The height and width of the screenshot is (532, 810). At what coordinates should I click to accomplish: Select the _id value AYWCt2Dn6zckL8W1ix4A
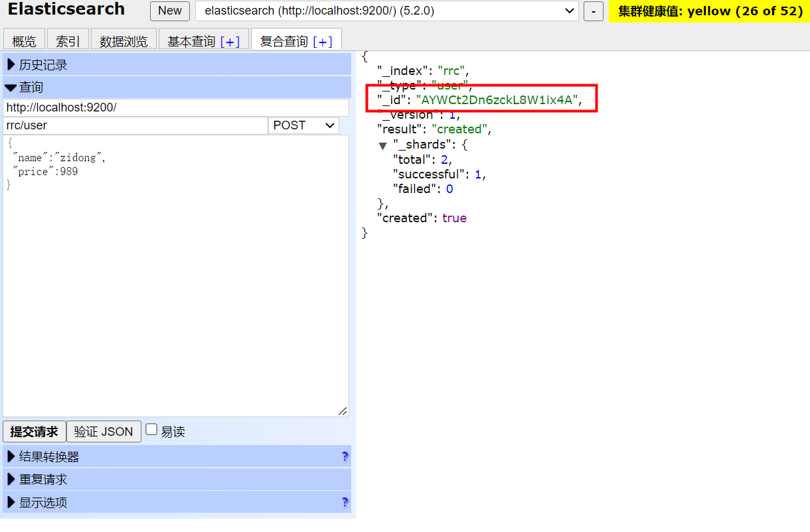click(x=498, y=100)
